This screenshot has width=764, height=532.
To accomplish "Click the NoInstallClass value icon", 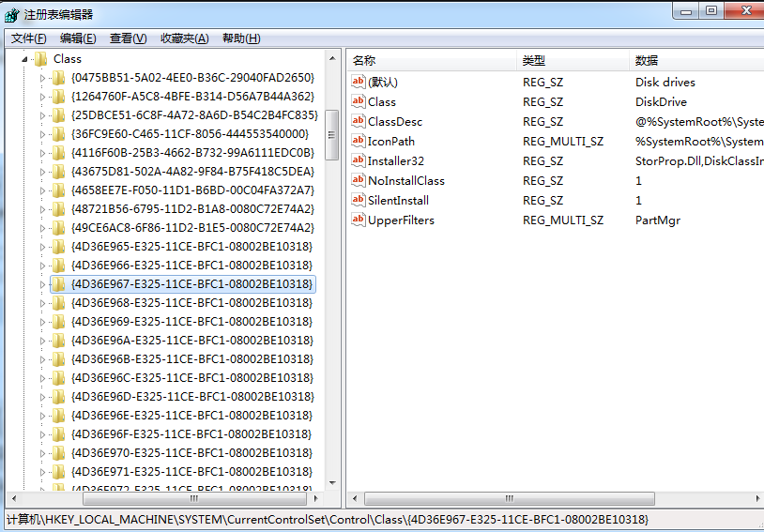I will click(358, 180).
